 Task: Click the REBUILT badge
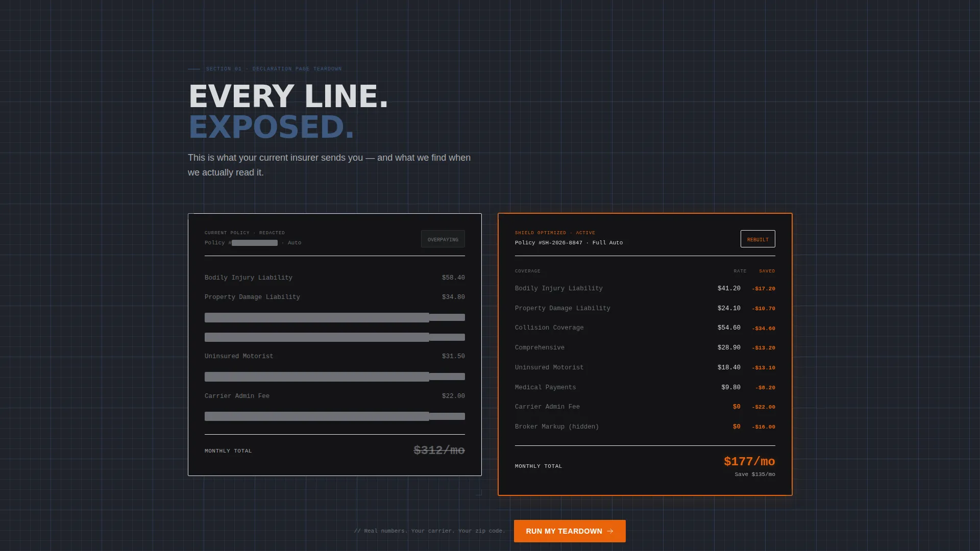point(758,239)
